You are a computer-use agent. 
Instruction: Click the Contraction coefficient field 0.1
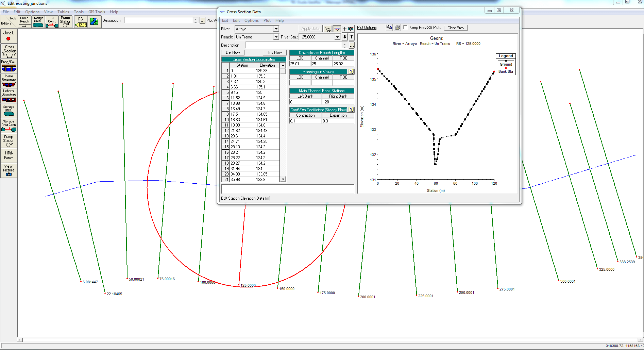click(305, 121)
